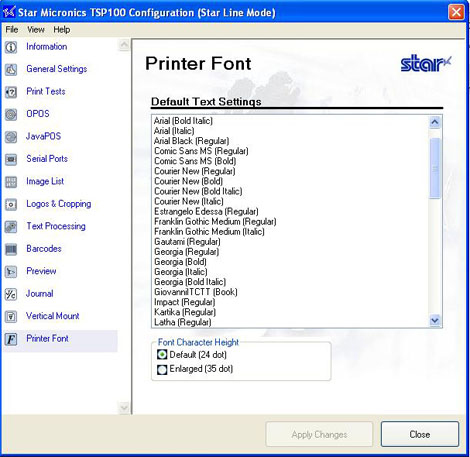
Task: Open the Text Processing link
Action: (56, 226)
